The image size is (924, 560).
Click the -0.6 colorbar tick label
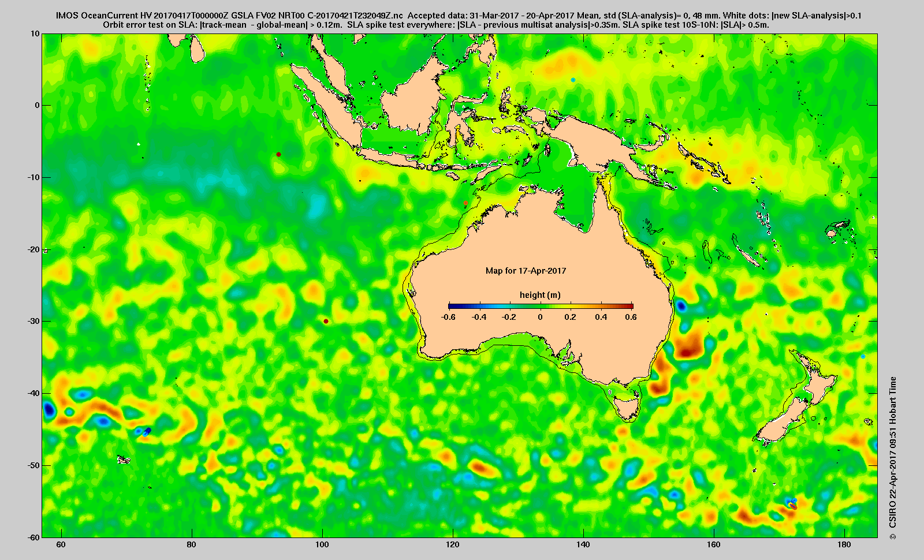[448, 317]
